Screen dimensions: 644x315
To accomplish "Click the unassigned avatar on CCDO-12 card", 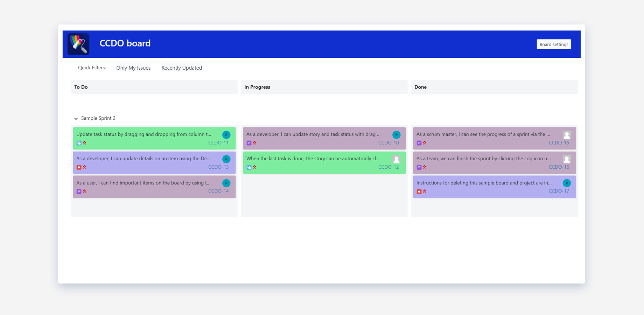I will [x=396, y=159].
